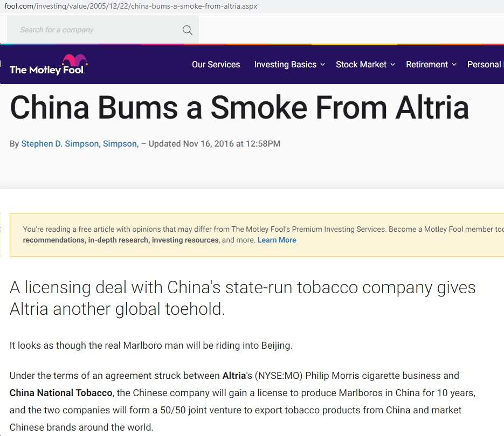Click the Updated Nov 16, 2016 date text
Viewport: 504px width, 436px height.
[x=214, y=143]
